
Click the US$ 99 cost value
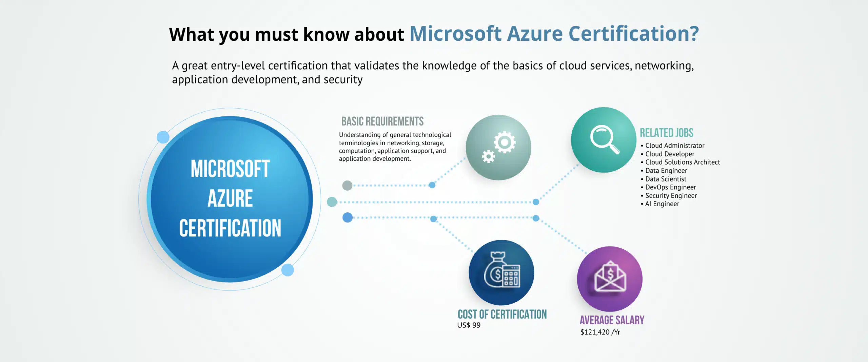pyautogui.click(x=469, y=325)
